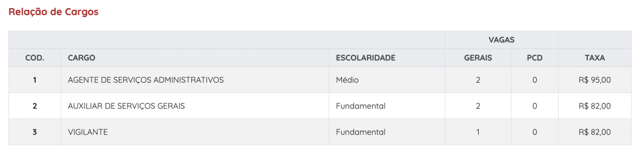Screen dimensions: 644x162
Task: Click the Relação de Cargos heading
Action: [x=54, y=12]
